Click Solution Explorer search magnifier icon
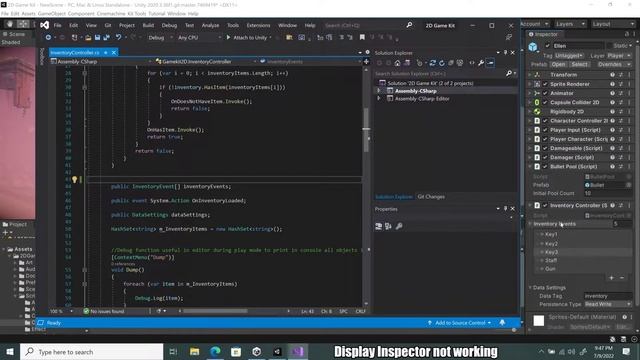This screenshot has width=640, height=360. [x=509, y=73]
